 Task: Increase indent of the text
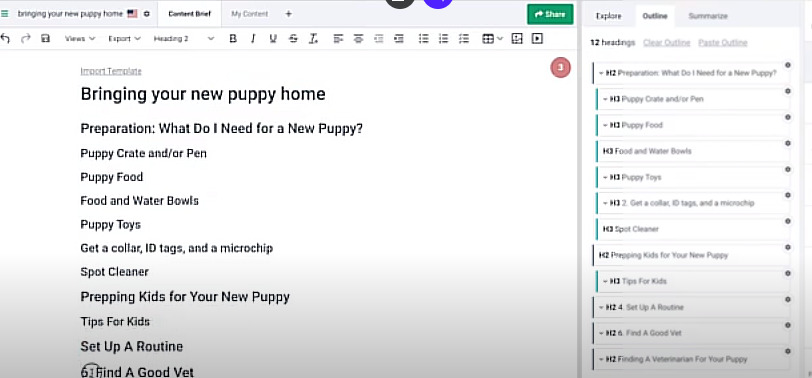coord(398,38)
